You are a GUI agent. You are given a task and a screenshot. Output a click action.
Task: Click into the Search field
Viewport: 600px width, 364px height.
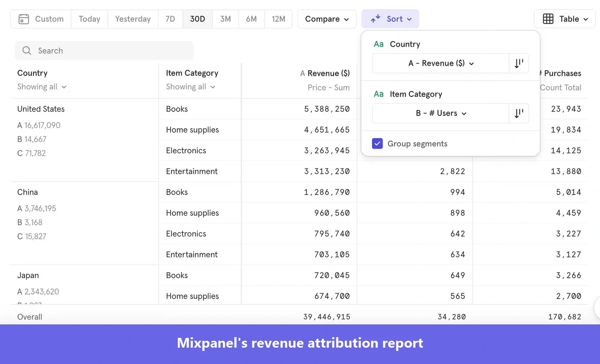[x=104, y=50]
